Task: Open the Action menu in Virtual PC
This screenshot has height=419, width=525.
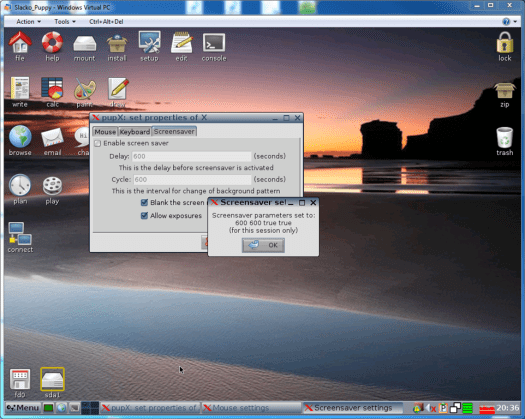Action: tap(28, 21)
